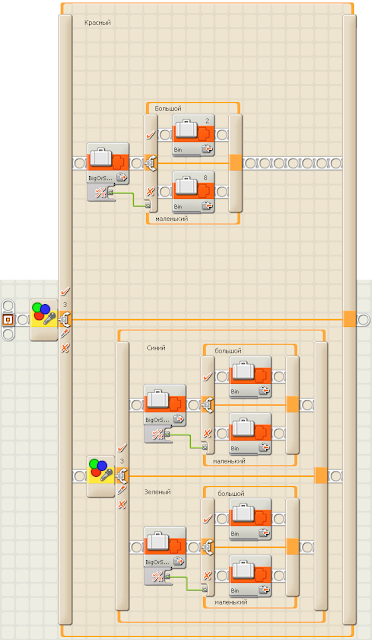The height and width of the screenshot is (640, 372).
Task: Select the lower Bin block in Зеленый branch
Action: [251, 576]
